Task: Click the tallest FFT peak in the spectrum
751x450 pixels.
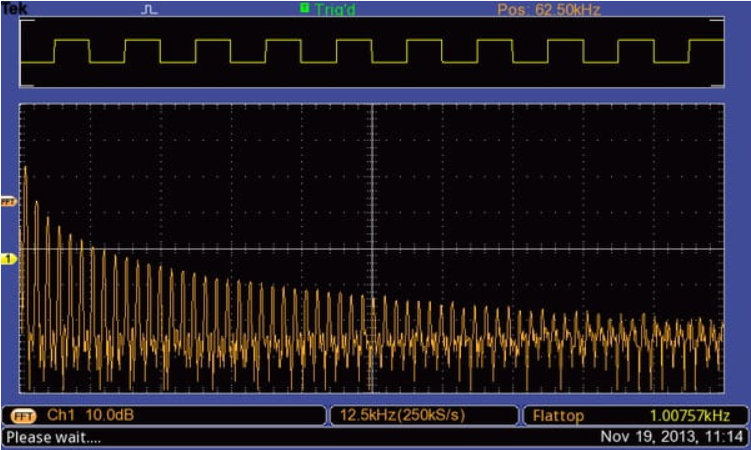Action: click(x=25, y=169)
